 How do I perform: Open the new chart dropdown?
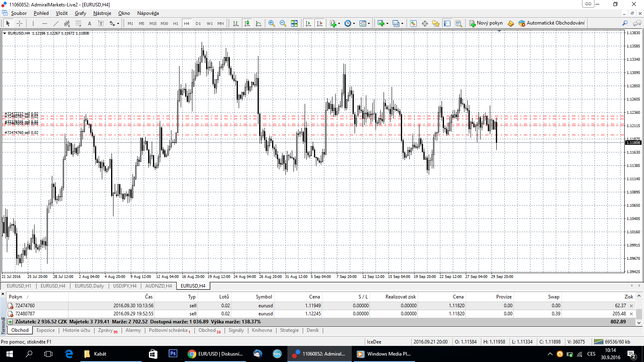click(x=383, y=23)
